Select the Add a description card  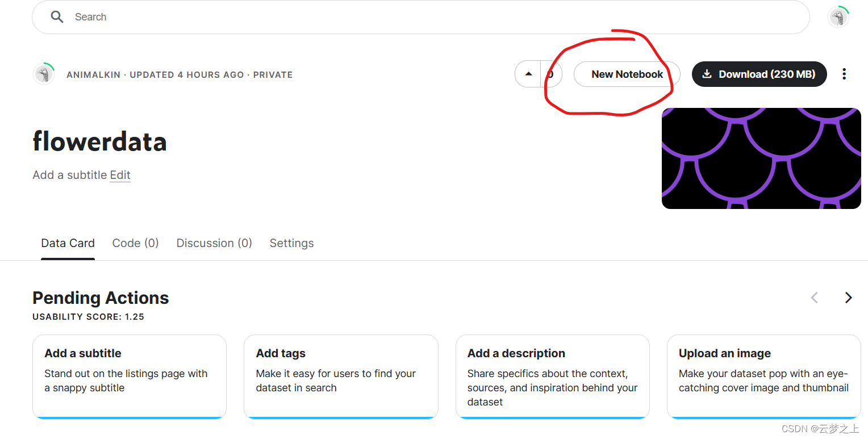click(x=552, y=377)
